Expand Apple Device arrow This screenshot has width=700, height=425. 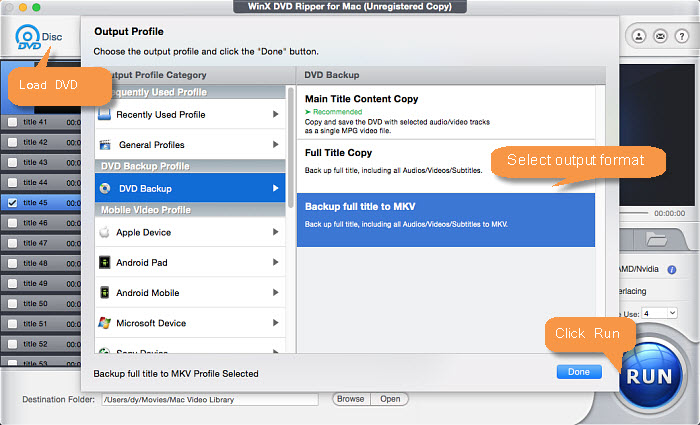click(x=275, y=232)
